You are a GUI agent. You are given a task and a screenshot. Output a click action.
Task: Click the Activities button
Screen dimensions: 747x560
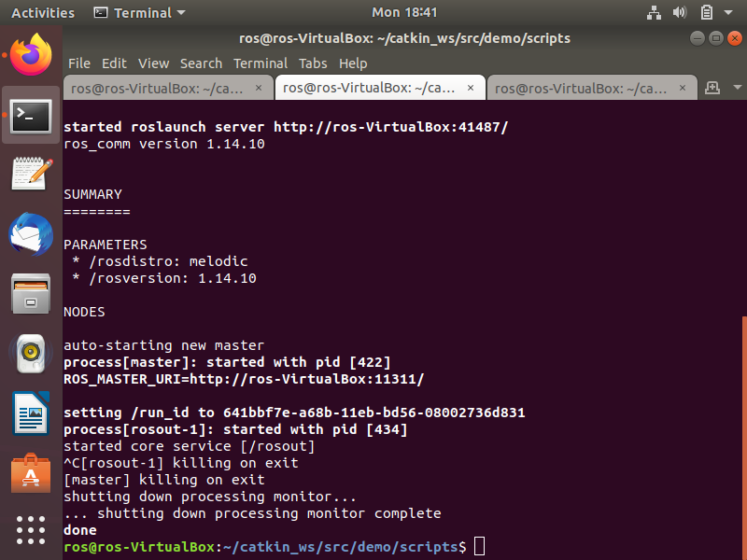(x=43, y=12)
